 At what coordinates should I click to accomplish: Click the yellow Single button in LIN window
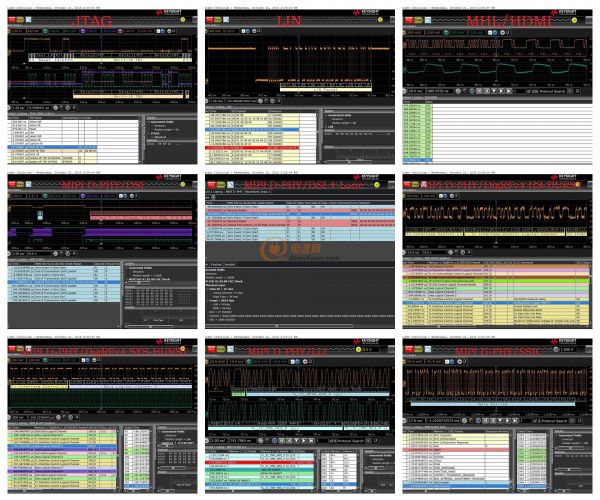click(218, 20)
